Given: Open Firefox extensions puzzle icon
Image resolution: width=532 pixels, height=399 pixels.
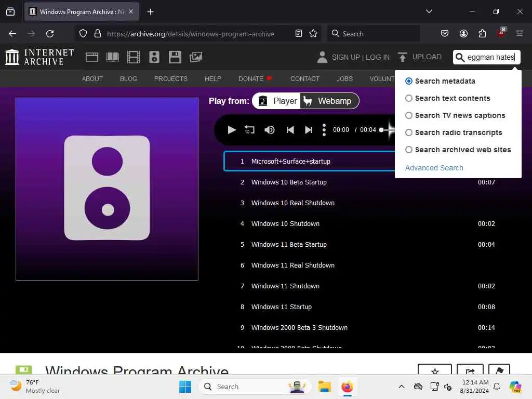Looking at the screenshot, I should (x=482, y=33).
